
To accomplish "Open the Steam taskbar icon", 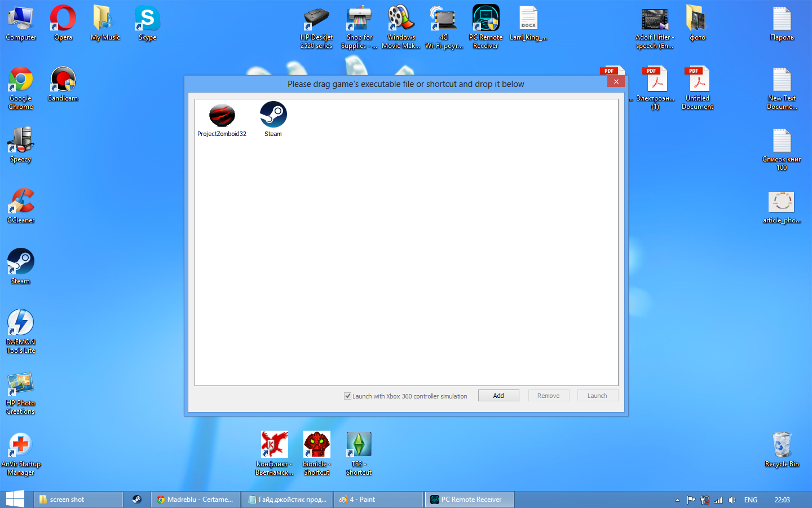I will [x=137, y=500].
